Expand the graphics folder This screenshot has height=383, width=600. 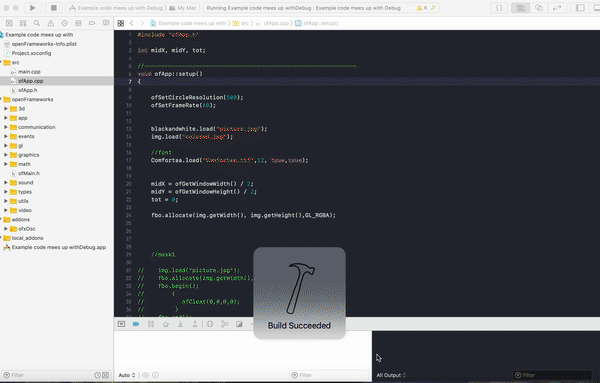(6, 155)
